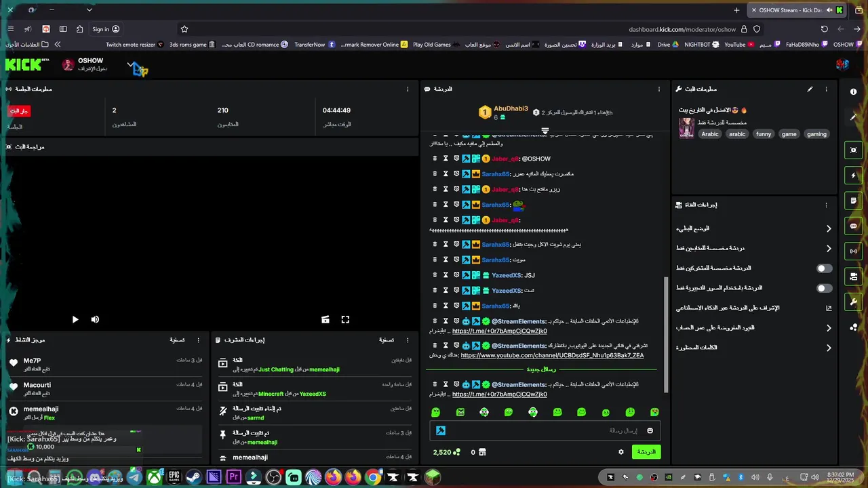Screen dimensions: 868x488
Task: Play the stream preview video
Action: tap(75, 319)
